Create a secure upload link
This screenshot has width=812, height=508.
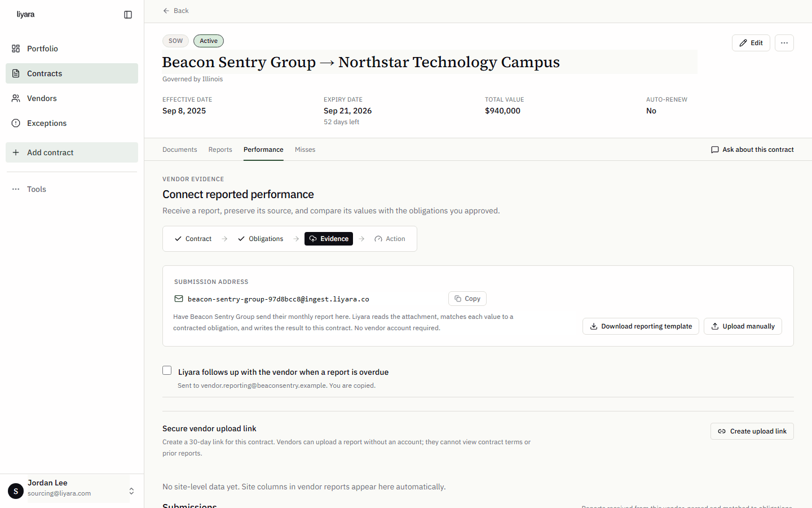pos(752,431)
